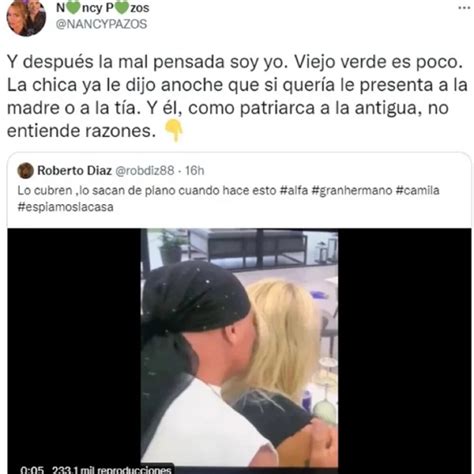
Task: Open Roberto Diaz name link
Action: click(x=74, y=170)
